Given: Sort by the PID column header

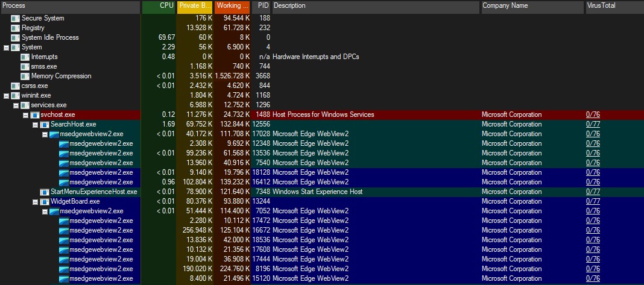Looking at the screenshot, I should [261, 6].
